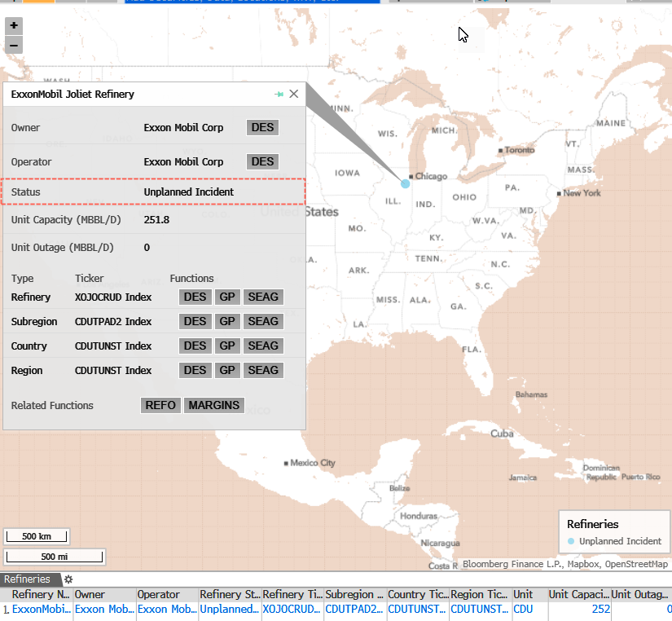This screenshot has width=672, height=621.
Task: Open DES for Operator Exxon Mobil Corp
Action: click(x=262, y=161)
